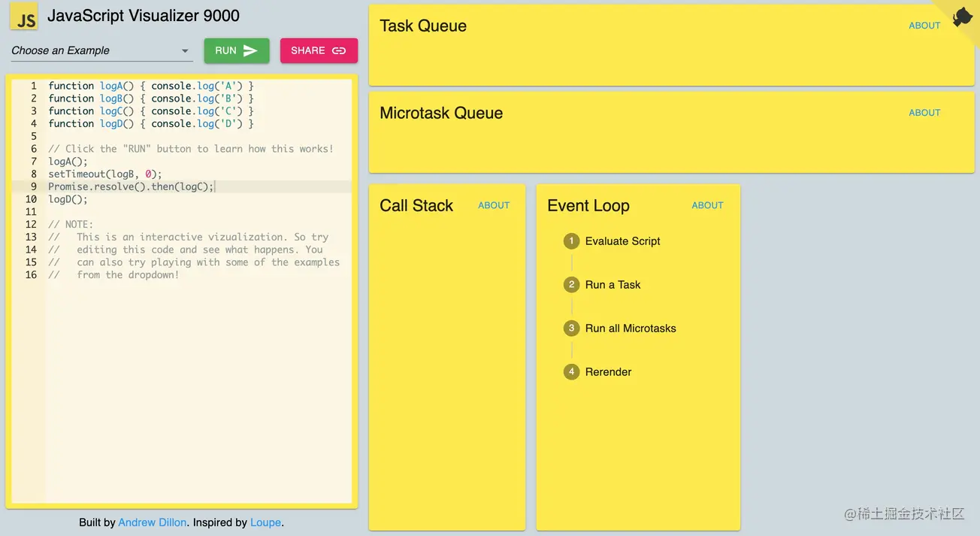Select step 1 Evaluate Script
This screenshot has height=536, width=980.
click(612, 241)
